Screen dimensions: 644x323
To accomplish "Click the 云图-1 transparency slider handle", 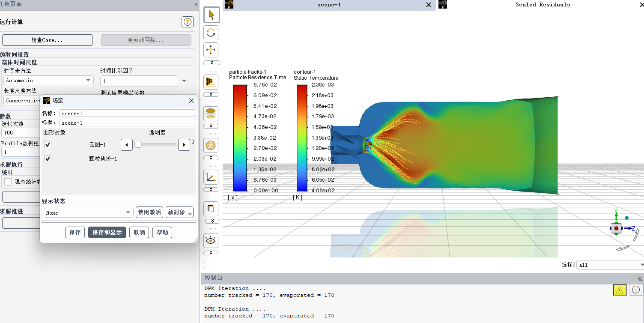I will [x=138, y=145].
